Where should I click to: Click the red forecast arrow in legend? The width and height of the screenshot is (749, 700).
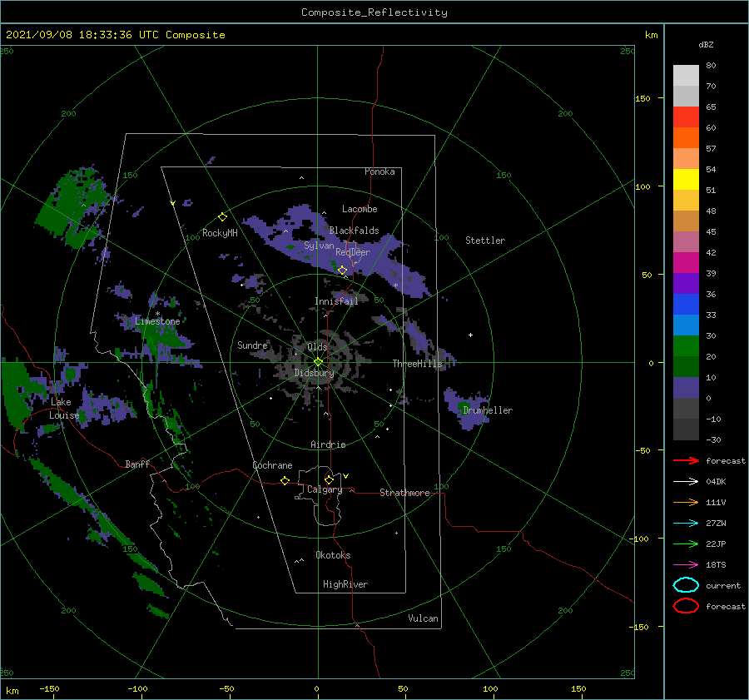pyautogui.click(x=686, y=460)
